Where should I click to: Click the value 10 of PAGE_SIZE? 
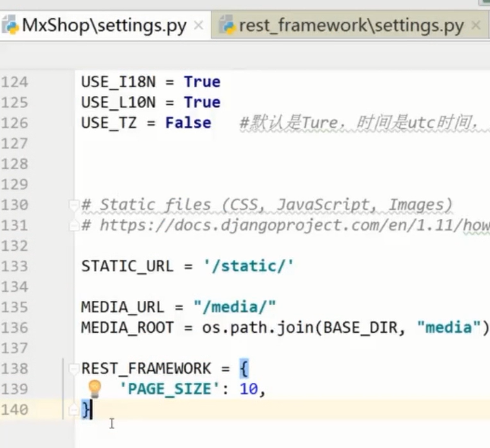[249, 389]
